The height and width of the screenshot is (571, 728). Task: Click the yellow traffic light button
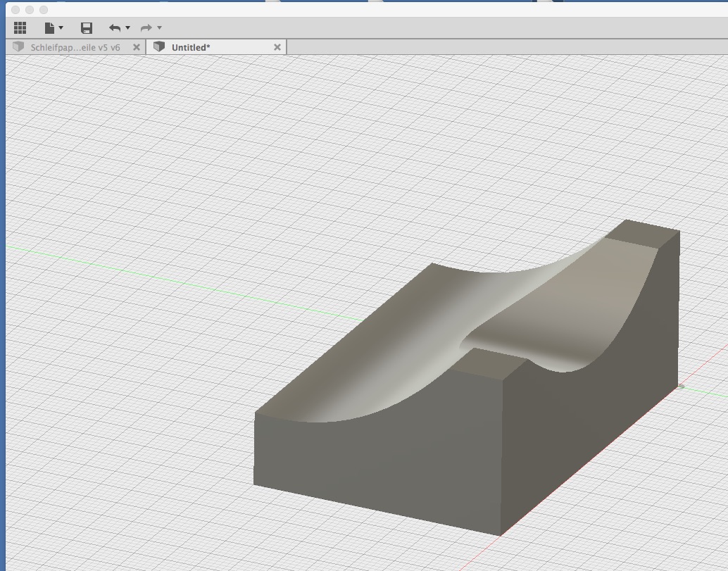click(30, 9)
